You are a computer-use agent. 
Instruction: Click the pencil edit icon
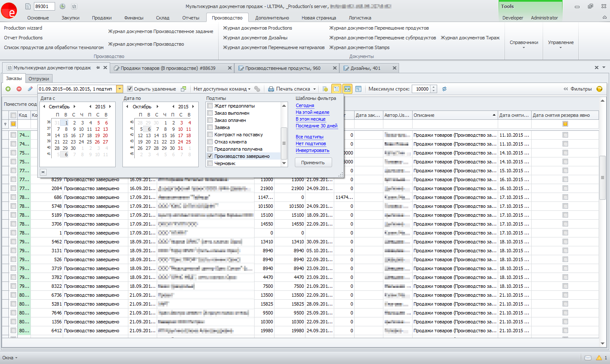pyautogui.click(x=30, y=89)
